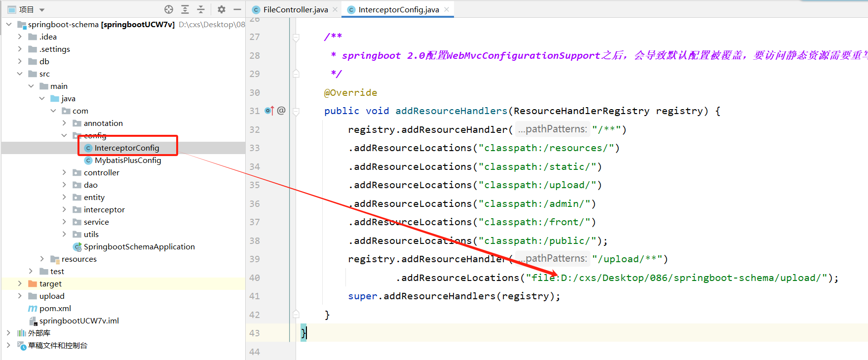Image resolution: width=868 pixels, height=360 pixels.
Task: Click the class icon of InterceptorConfig
Action: coord(89,148)
